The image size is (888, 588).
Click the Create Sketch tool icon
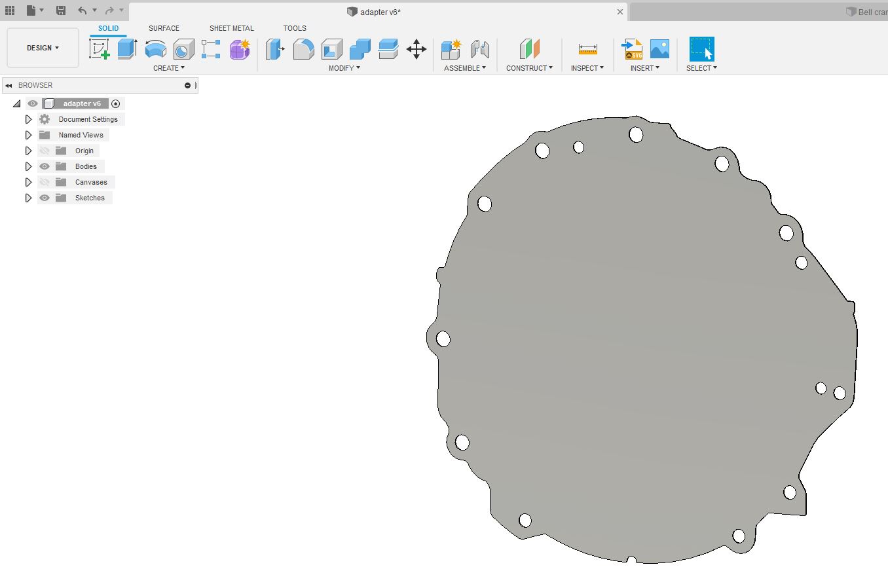click(x=100, y=49)
